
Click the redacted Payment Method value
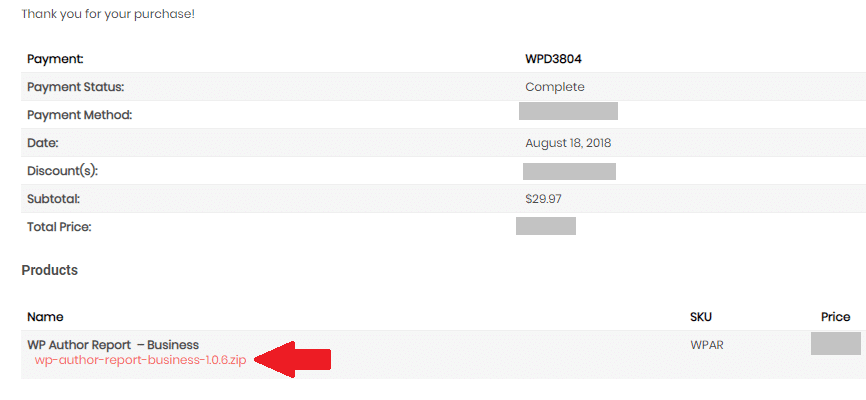pos(568,111)
